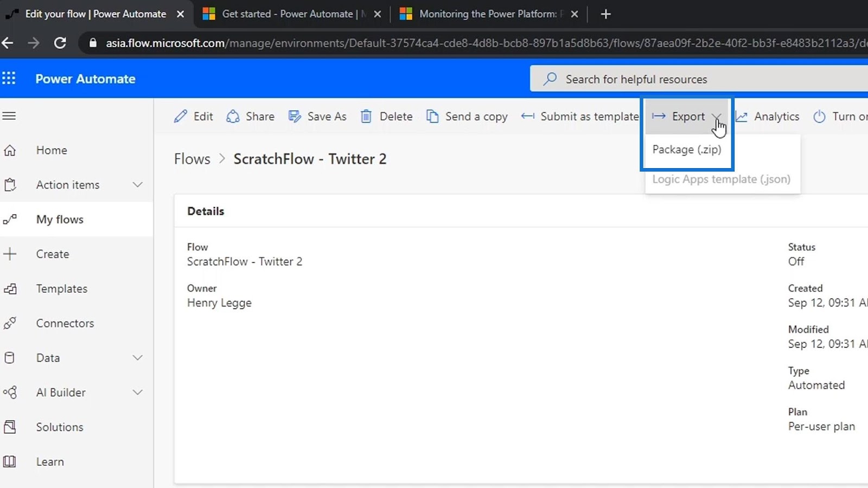Toggle the Export dropdown chevron

(716, 117)
